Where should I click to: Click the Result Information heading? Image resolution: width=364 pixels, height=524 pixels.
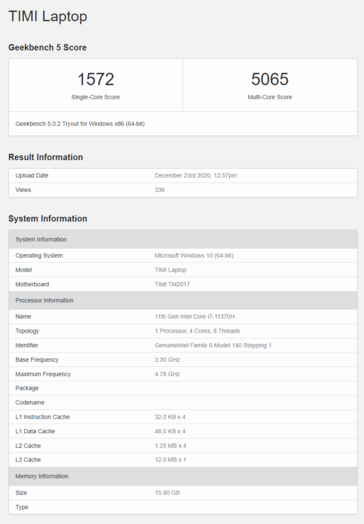[x=45, y=157]
